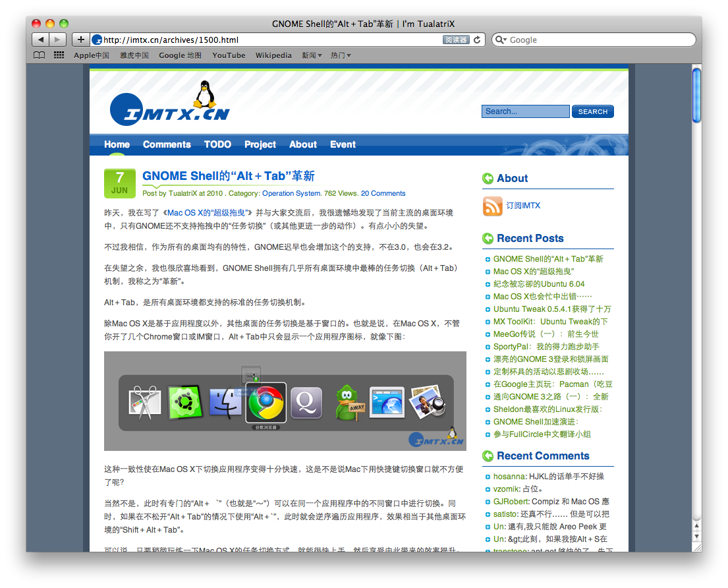This screenshot has width=728, height=588.
Task: Open recent post SportyPal
Action: tap(546, 347)
